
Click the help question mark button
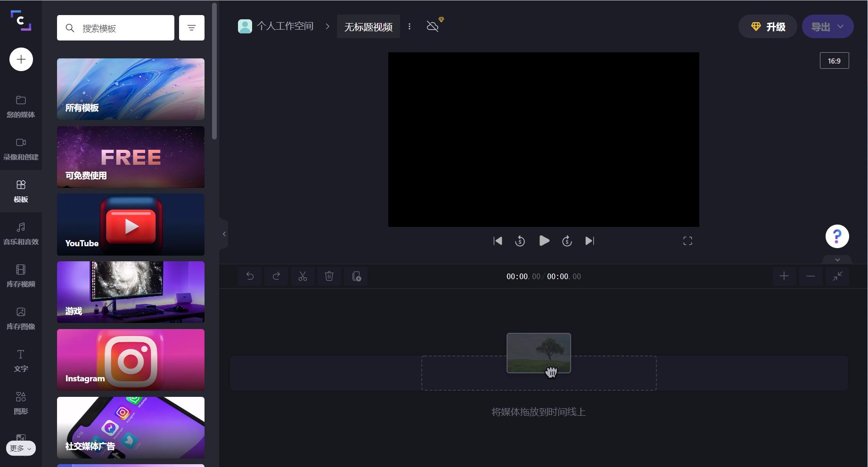[837, 236]
